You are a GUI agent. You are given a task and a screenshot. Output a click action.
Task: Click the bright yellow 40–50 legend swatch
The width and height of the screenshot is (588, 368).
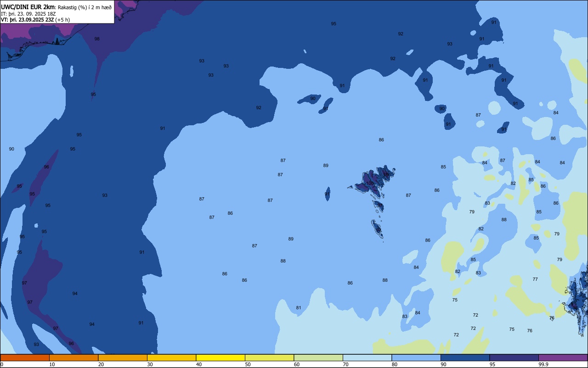pos(220,357)
